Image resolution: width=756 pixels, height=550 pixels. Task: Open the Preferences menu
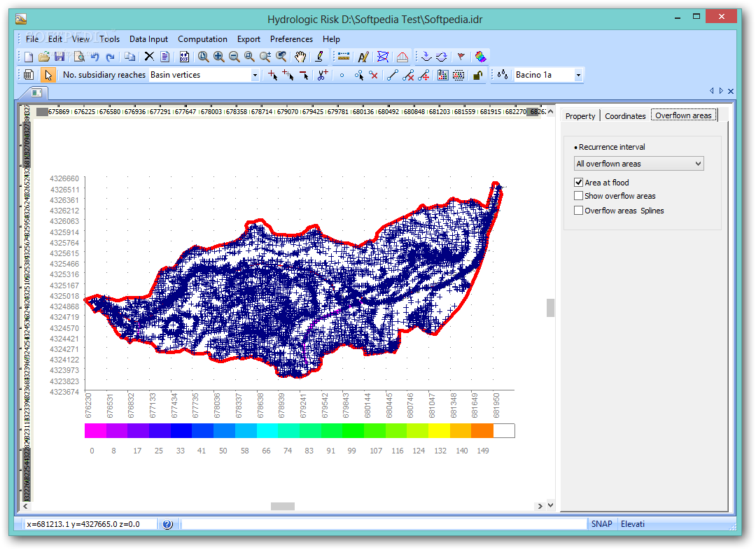[291, 39]
